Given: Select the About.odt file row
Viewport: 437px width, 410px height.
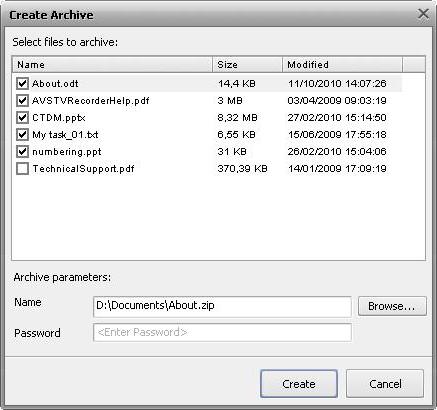Looking at the screenshot, I should tap(208, 83).
